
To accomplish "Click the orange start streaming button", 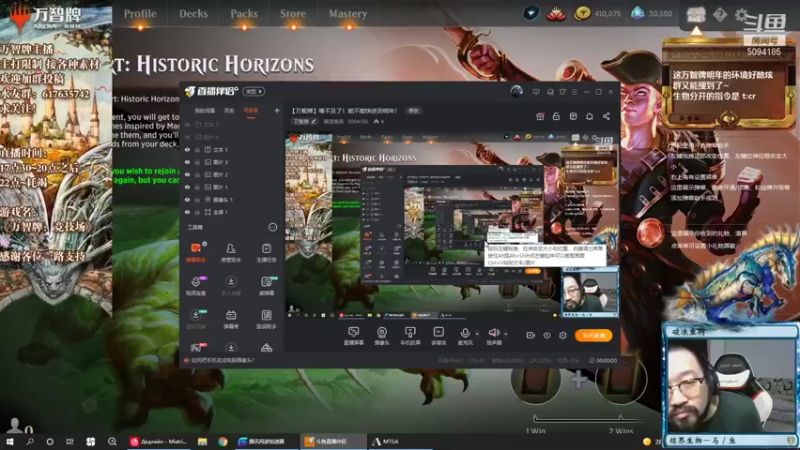I will coord(593,335).
